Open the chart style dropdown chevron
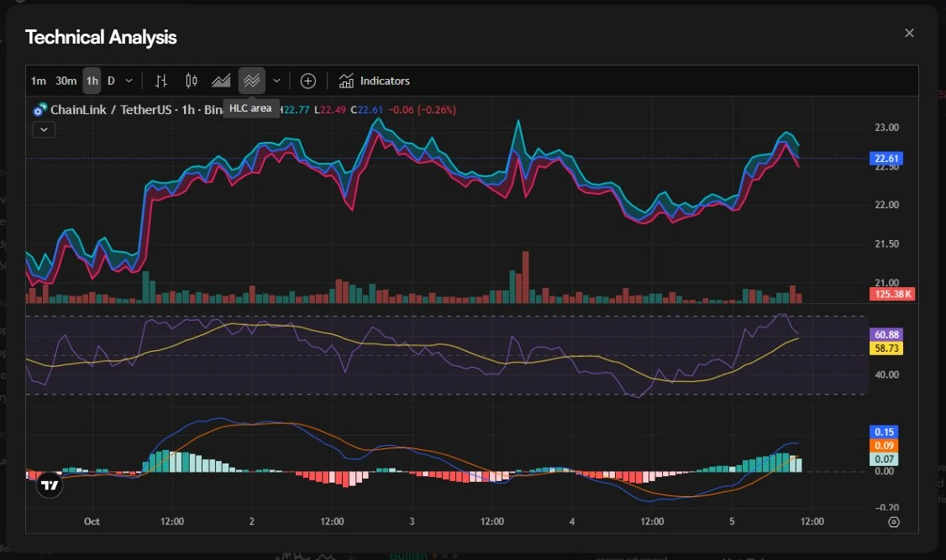 tap(276, 81)
